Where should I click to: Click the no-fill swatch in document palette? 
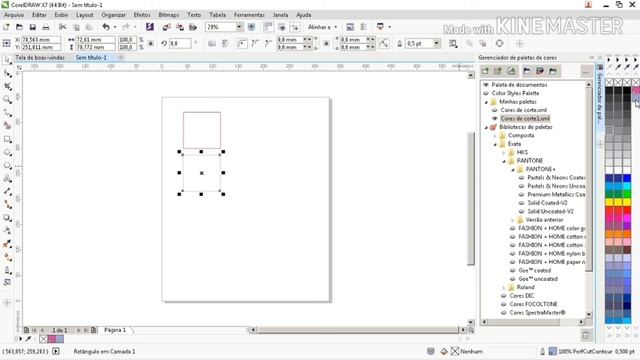click(x=43, y=339)
